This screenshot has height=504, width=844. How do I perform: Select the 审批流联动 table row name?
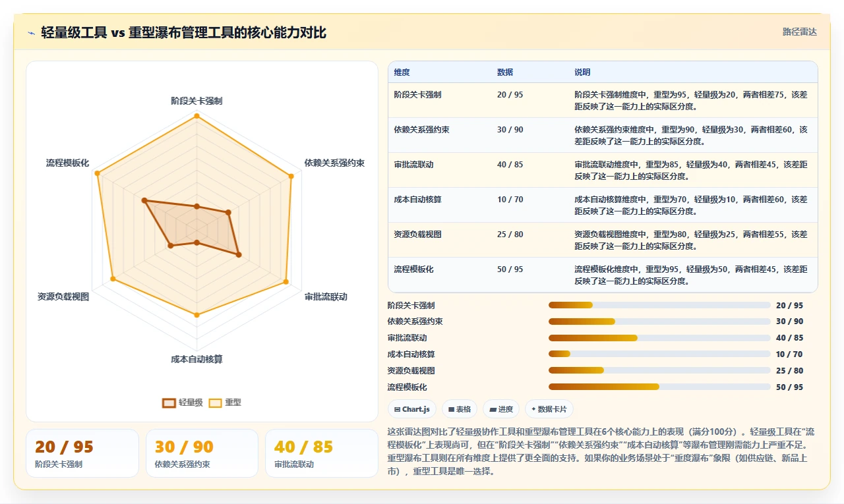coord(413,165)
